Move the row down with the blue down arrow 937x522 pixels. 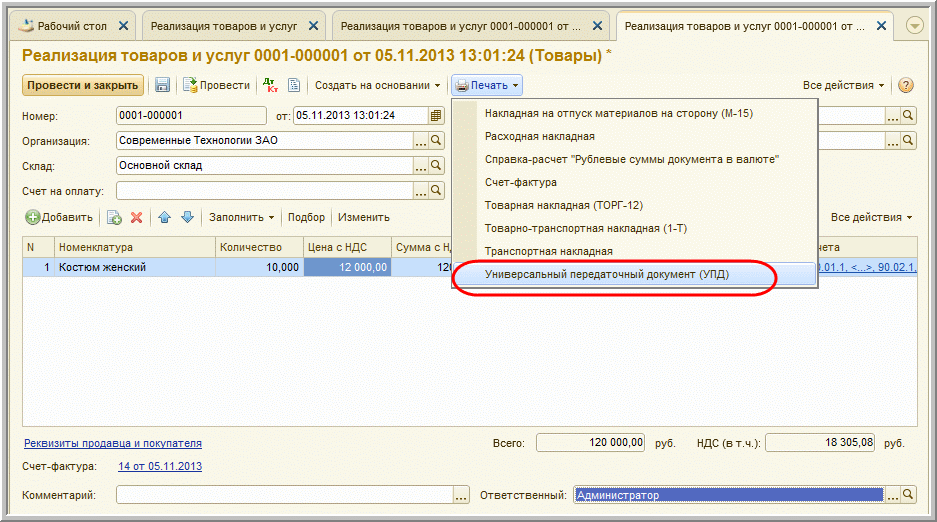coord(188,217)
